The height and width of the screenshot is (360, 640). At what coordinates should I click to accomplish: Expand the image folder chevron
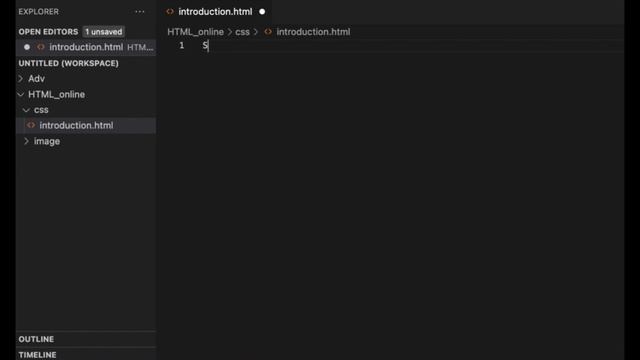(x=27, y=141)
